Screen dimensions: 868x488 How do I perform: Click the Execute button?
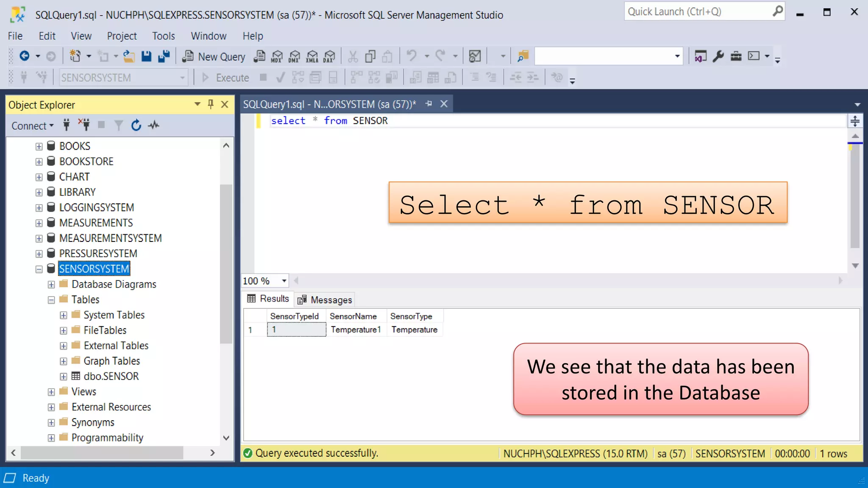tap(225, 78)
